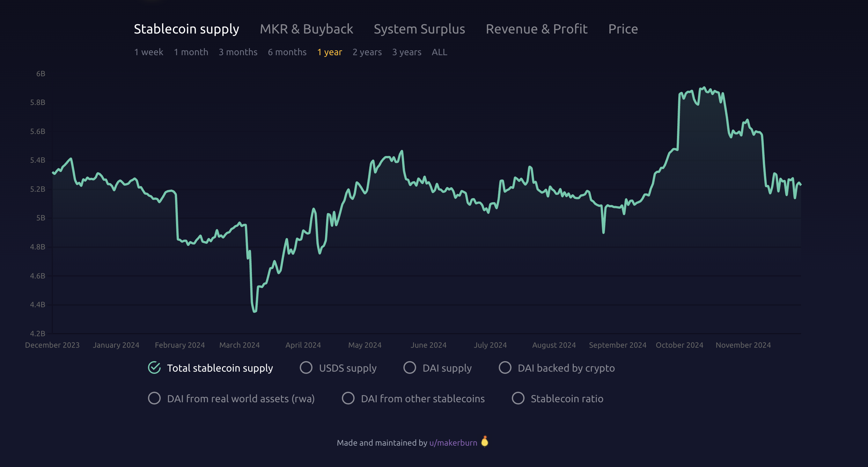Open the System Surplus tab
Viewport: 868px width, 467px height.
tap(419, 29)
